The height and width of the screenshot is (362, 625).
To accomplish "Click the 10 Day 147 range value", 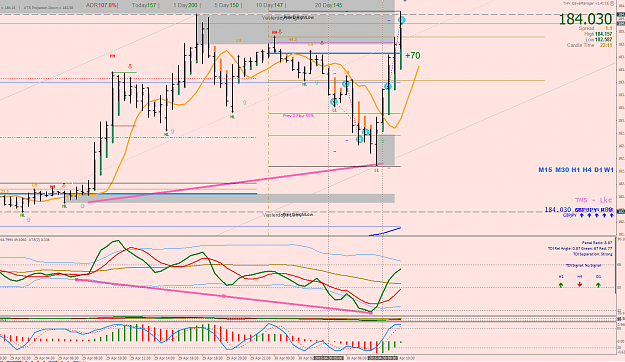I will point(271,5).
